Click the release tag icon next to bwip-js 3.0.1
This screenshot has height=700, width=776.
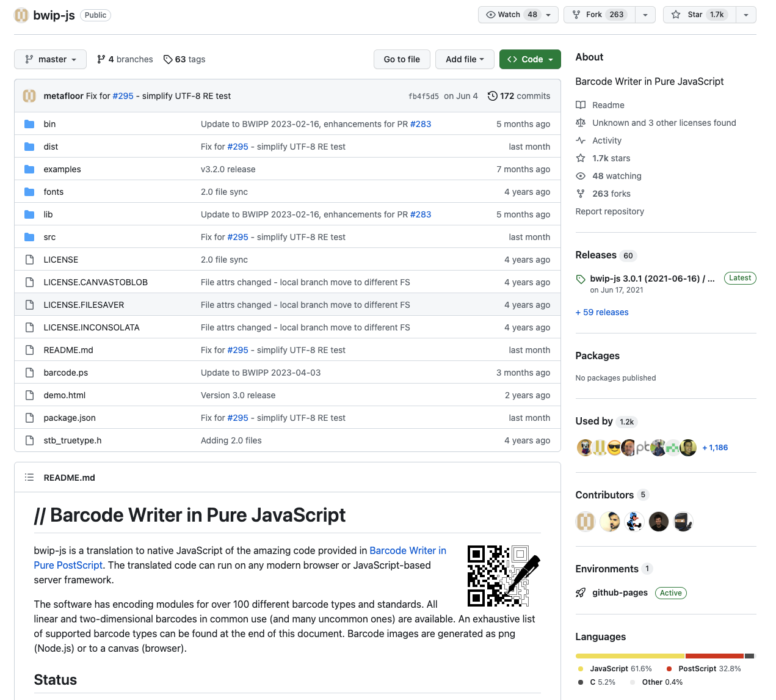(581, 279)
